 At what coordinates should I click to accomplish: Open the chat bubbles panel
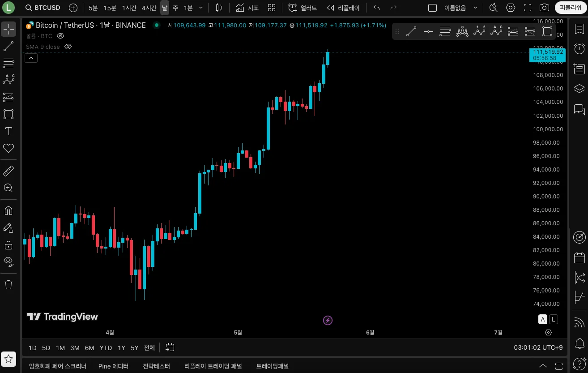tap(579, 109)
